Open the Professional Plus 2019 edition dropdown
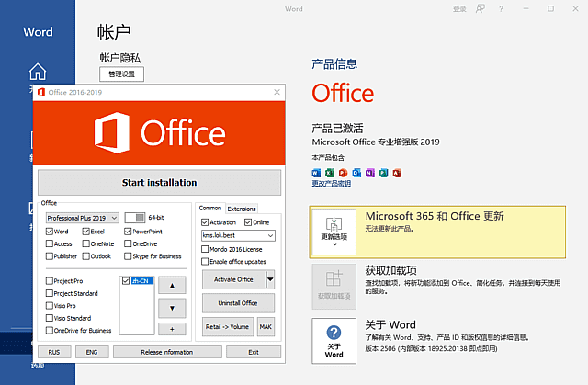This screenshot has width=588, height=385. click(83, 218)
